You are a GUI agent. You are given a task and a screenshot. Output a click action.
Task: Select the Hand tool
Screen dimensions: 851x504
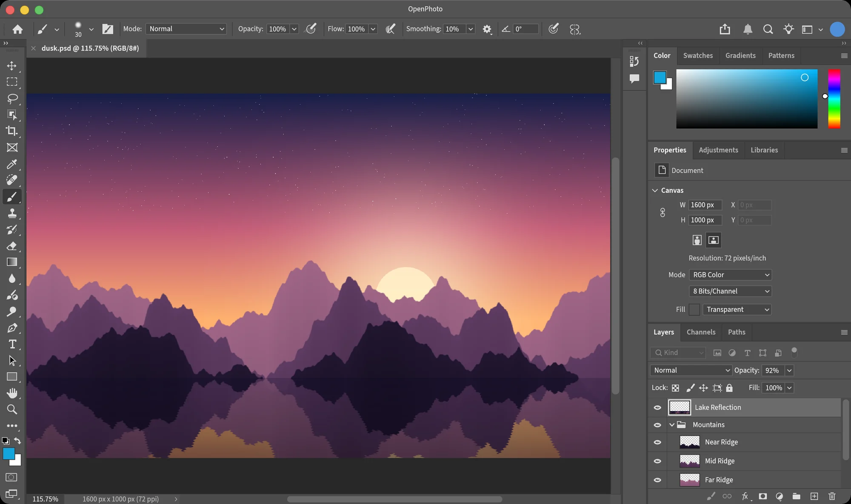tap(12, 393)
